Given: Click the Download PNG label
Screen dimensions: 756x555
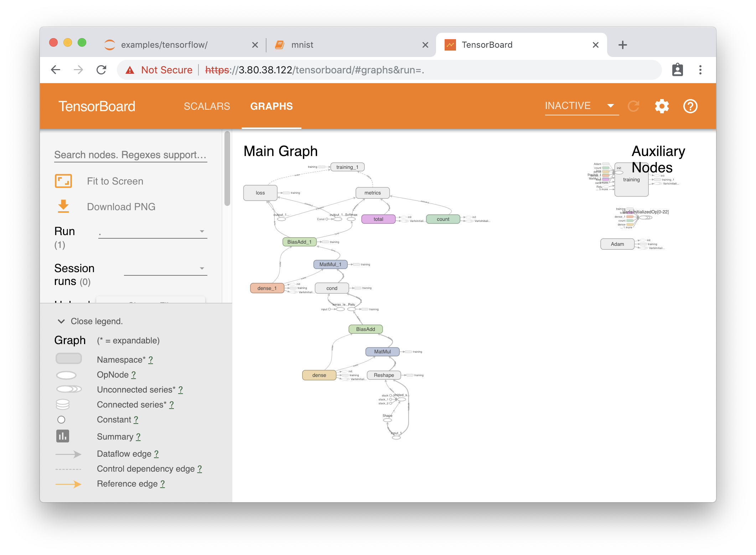Looking at the screenshot, I should pyautogui.click(x=121, y=207).
